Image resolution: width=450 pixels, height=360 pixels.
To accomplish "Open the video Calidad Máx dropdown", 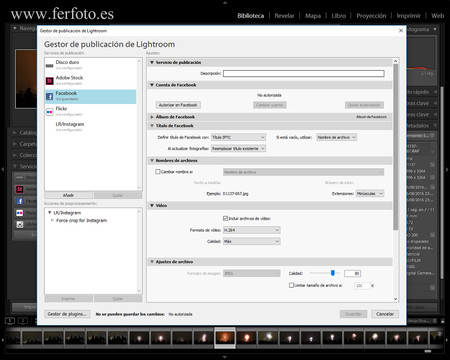I will click(x=252, y=241).
